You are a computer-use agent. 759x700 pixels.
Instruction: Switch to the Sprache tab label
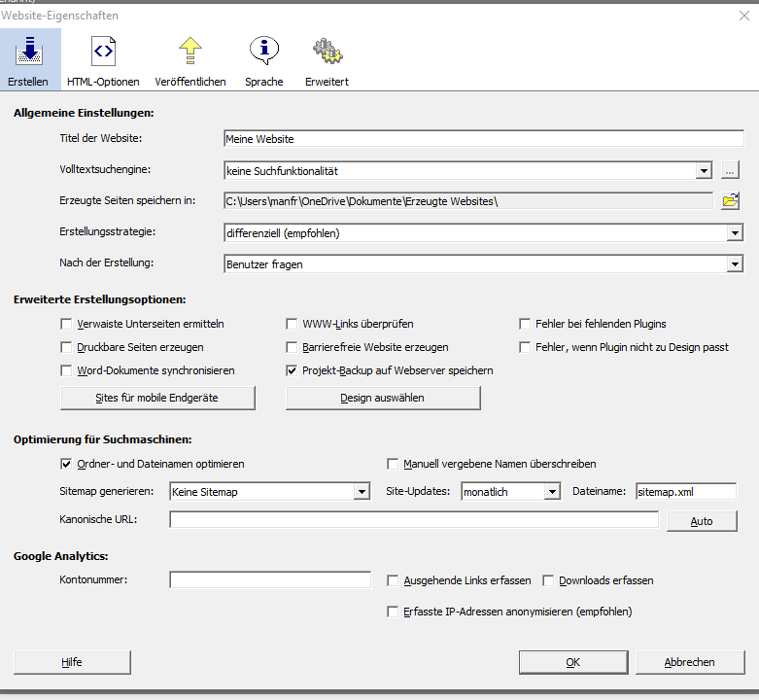(x=263, y=82)
